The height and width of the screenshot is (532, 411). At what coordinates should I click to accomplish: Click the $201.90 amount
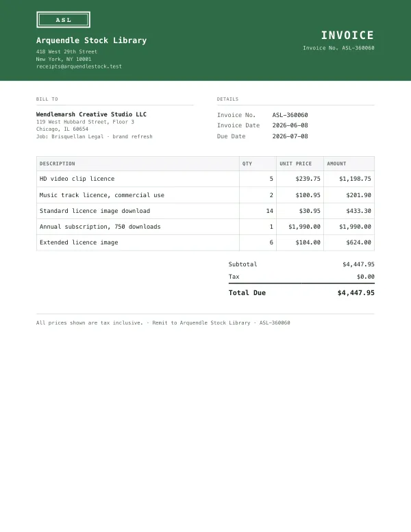(x=358, y=195)
